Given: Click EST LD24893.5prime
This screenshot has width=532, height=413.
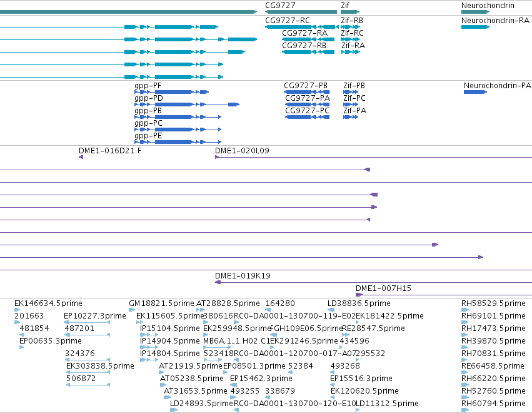Looking at the screenshot, I should coord(201,404).
